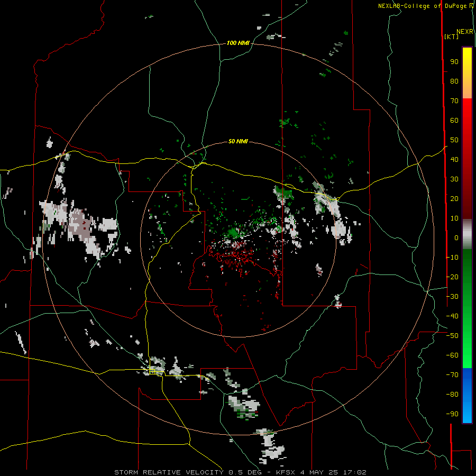
Task: Click the 70 value on the velocity scale
Action: tap(454, 101)
